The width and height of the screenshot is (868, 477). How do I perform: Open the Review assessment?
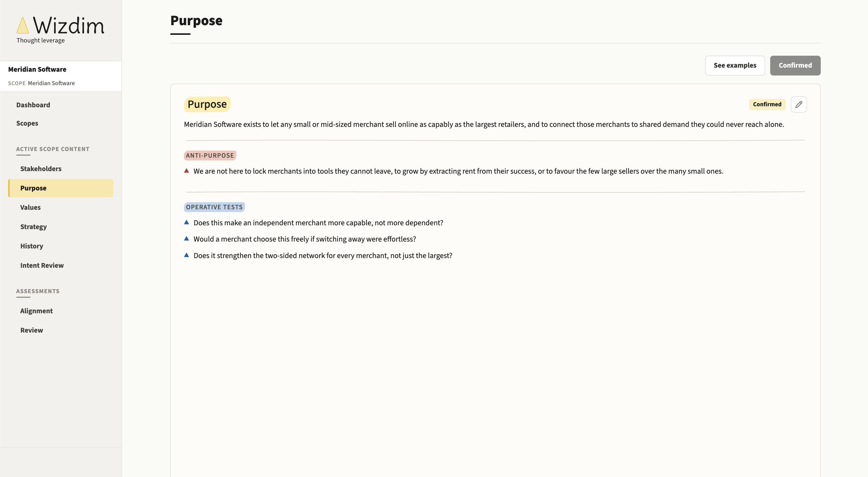[x=61, y=330]
